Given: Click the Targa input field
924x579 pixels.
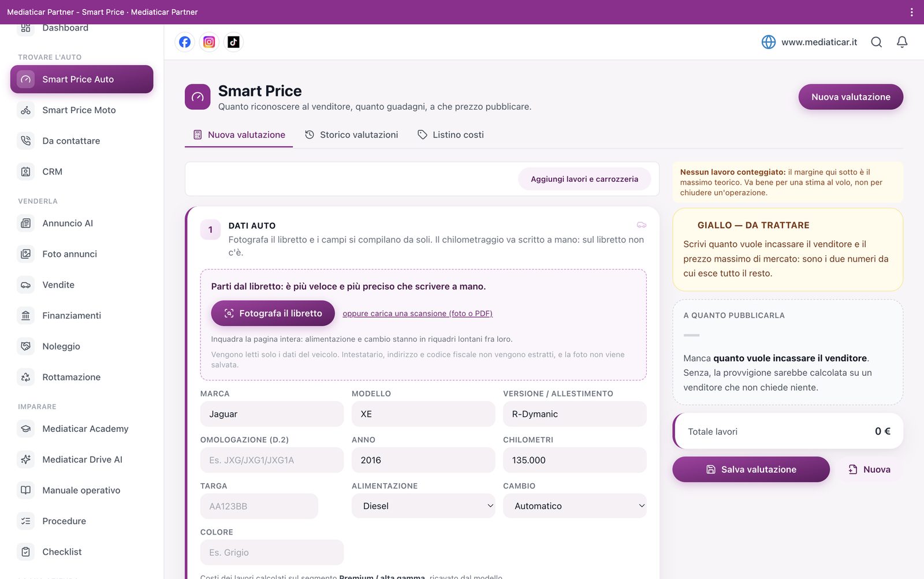Looking at the screenshot, I should click(x=259, y=506).
